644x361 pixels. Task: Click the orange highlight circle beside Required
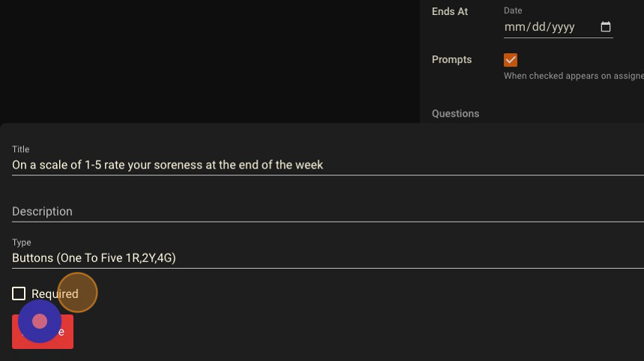77,293
